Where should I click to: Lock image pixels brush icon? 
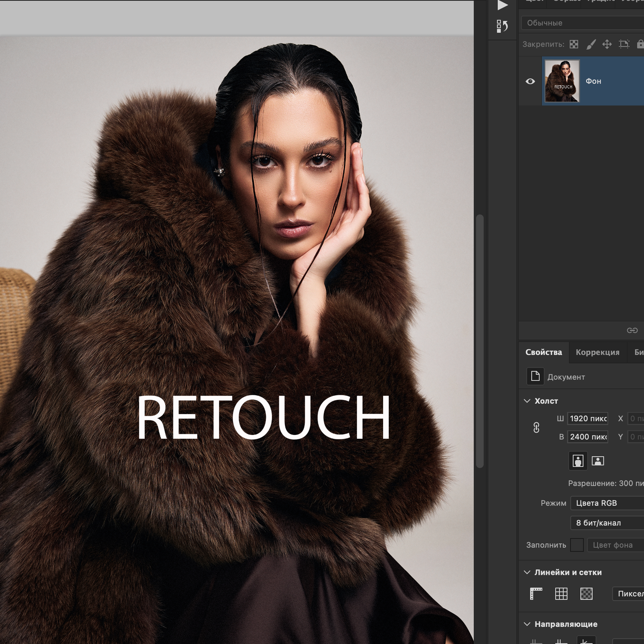coord(591,45)
